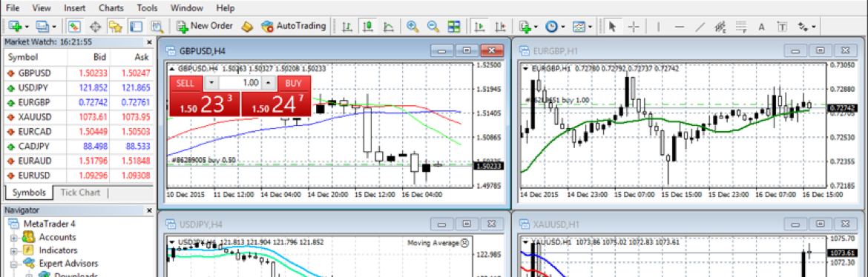The width and height of the screenshot is (868, 277).
Task: Select the EURCAD row in Market Watch
Action: click(79, 132)
